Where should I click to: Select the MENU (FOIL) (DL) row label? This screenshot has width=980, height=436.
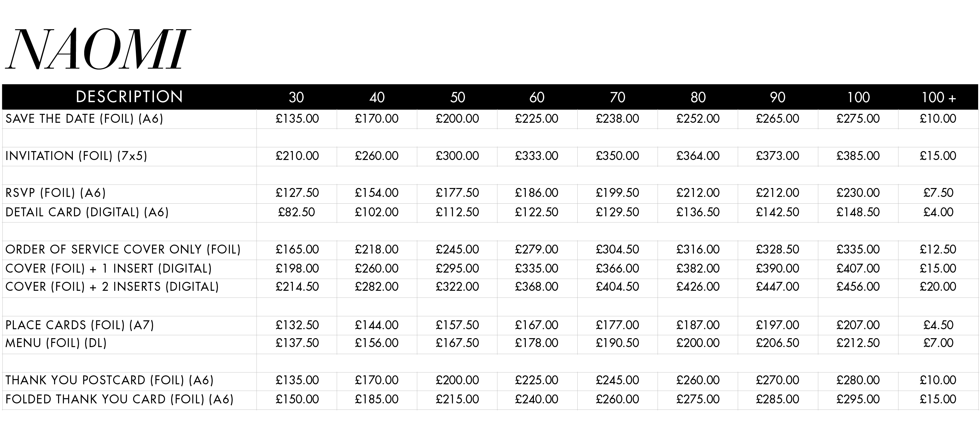pos(56,343)
